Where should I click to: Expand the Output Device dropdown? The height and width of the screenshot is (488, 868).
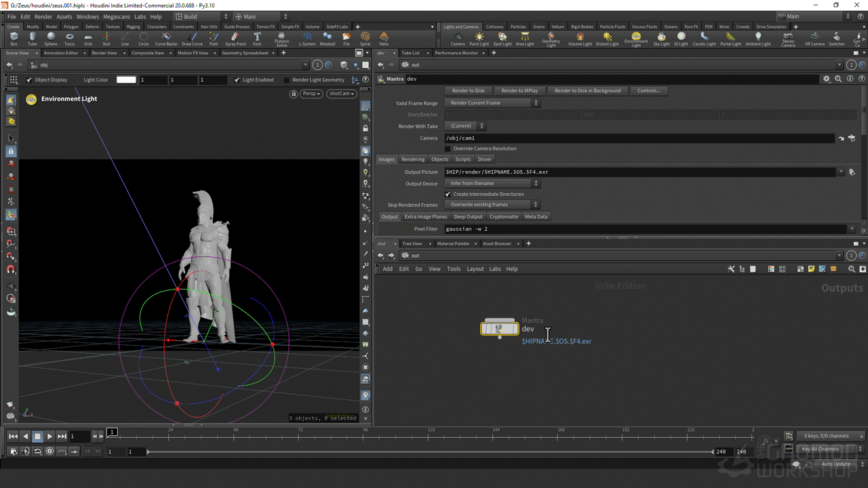pyautogui.click(x=492, y=184)
